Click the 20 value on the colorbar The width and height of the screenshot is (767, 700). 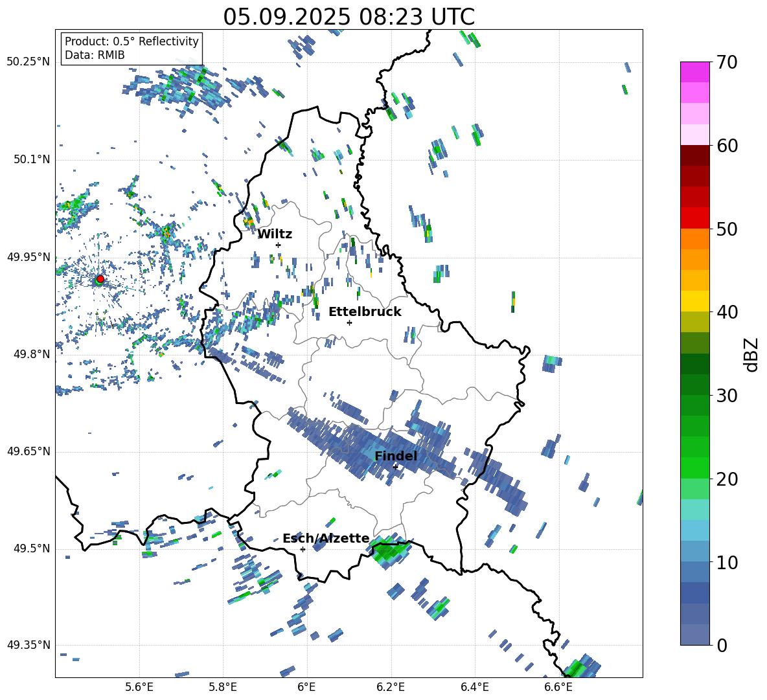tap(727, 479)
